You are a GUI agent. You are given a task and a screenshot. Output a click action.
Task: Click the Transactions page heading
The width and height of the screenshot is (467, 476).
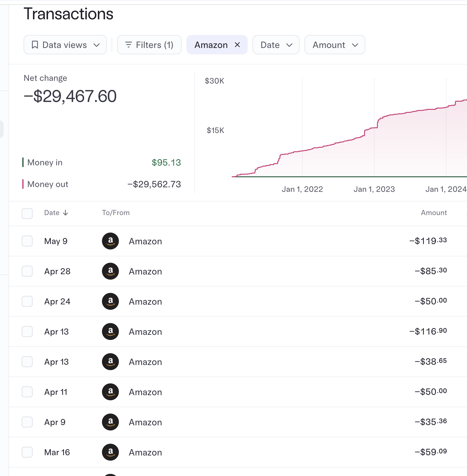(68, 14)
